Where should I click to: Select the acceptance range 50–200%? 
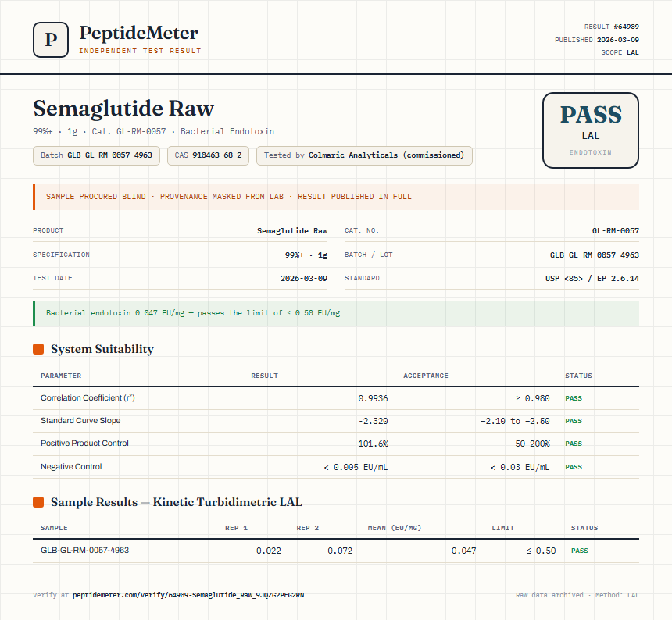tap(532, 444)
